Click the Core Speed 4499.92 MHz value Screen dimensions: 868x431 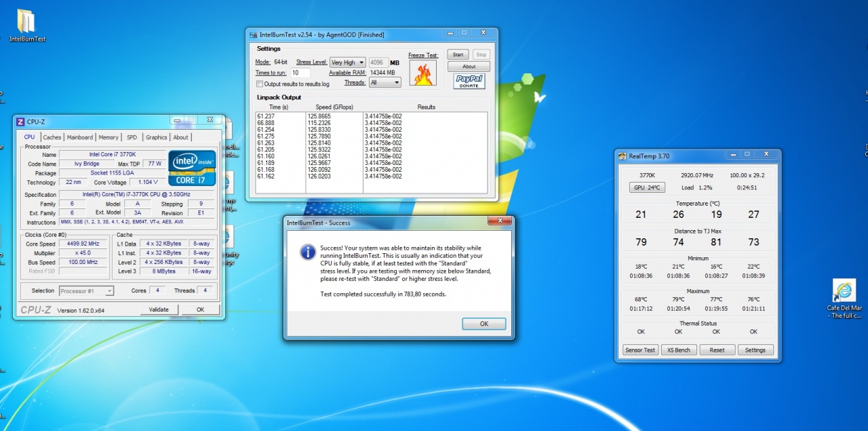pos(83,244)
